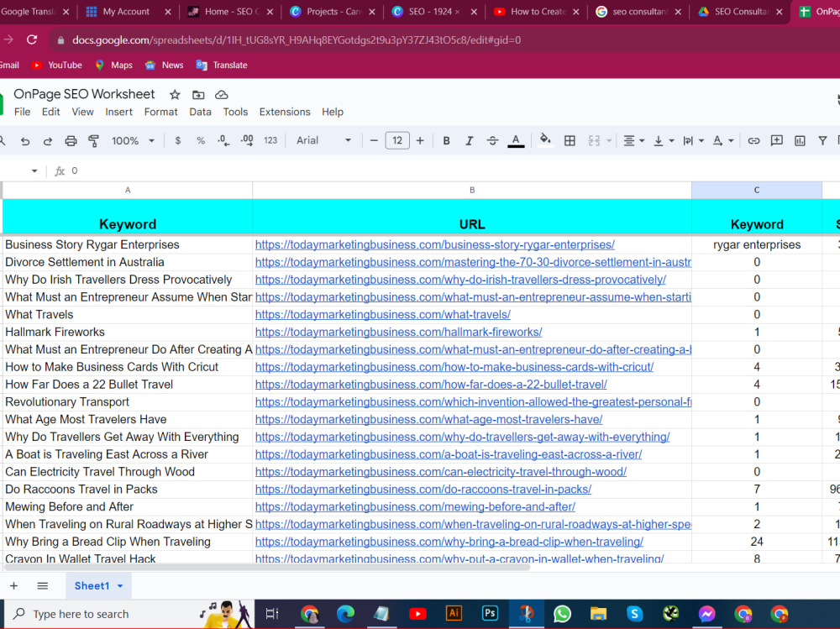The height and width of the screenshot is (629, 840).
Task: Open the Data menu
Action: click(x=201, y=112)
